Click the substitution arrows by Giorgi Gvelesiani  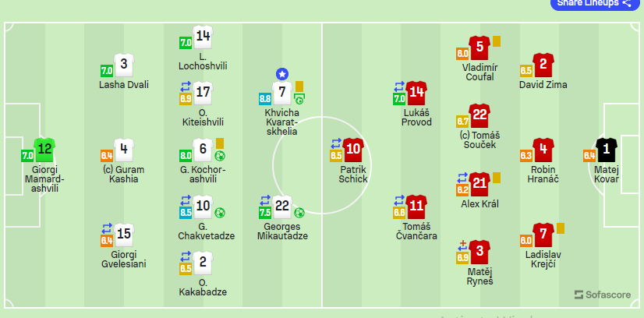pyautogui.click(x=107, y=228)
